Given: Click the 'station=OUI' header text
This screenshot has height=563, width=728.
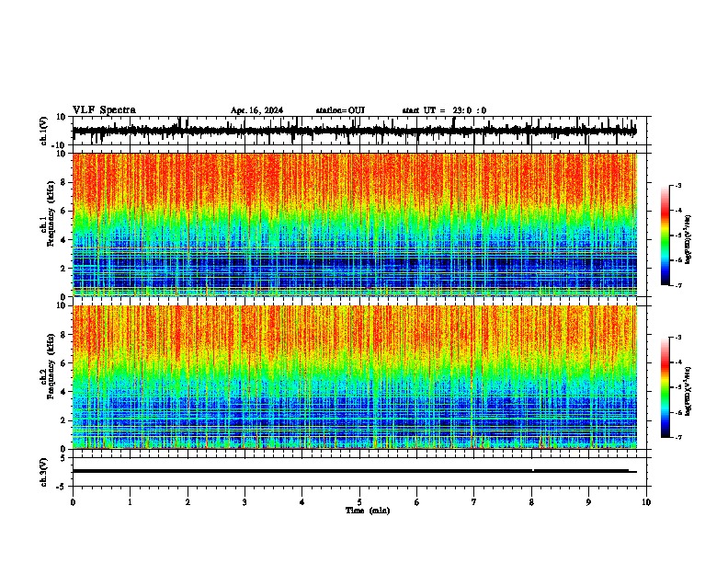Looking at the screenshot, I should pyautogui.click(x=340, y=110).
